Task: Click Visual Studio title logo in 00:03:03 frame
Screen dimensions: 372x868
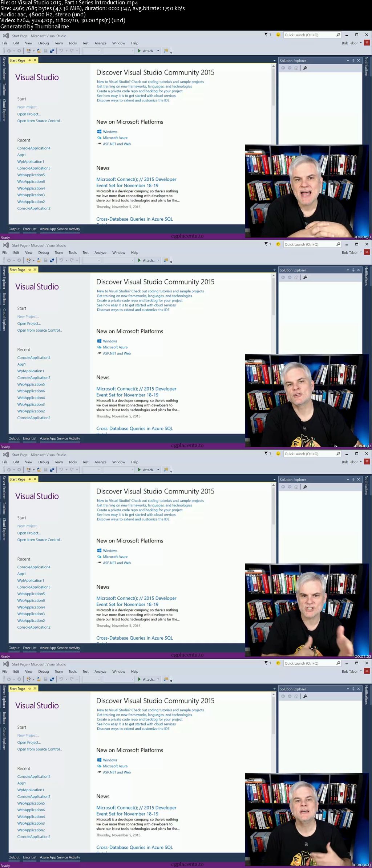Action: tap(37, 705)
